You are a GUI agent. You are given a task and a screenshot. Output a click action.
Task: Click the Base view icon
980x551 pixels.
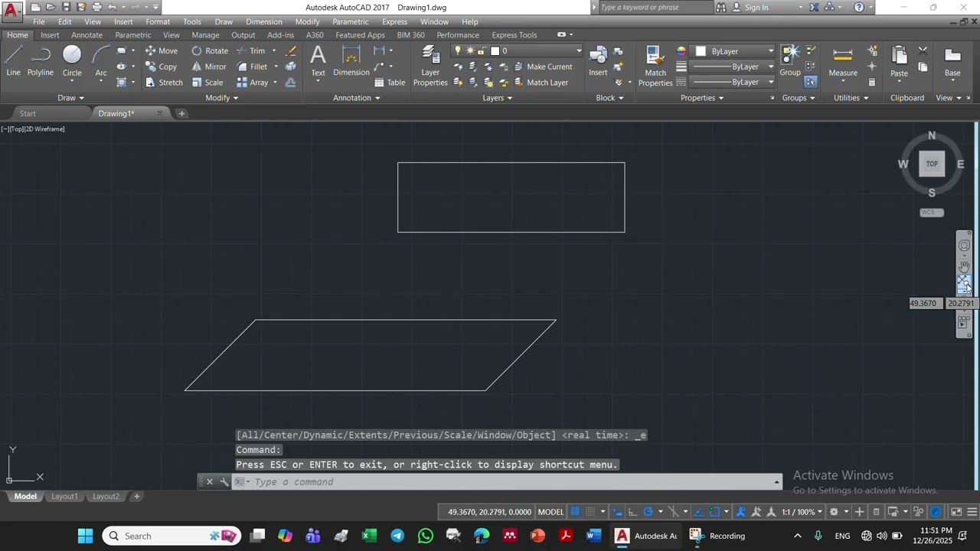pyautogui.click(x=952, y=61)
